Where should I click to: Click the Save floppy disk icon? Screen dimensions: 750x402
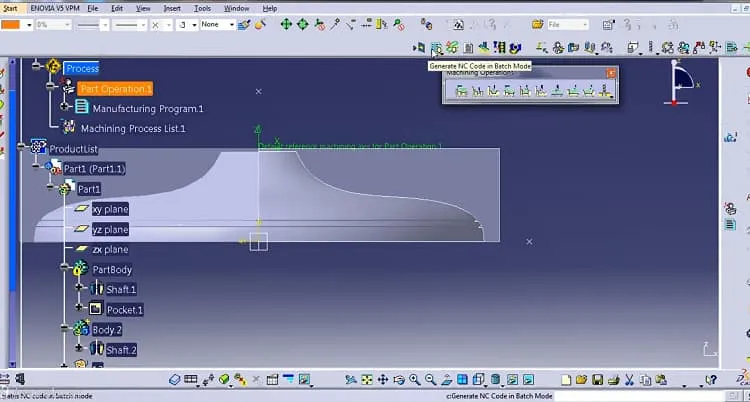(597, 380)
